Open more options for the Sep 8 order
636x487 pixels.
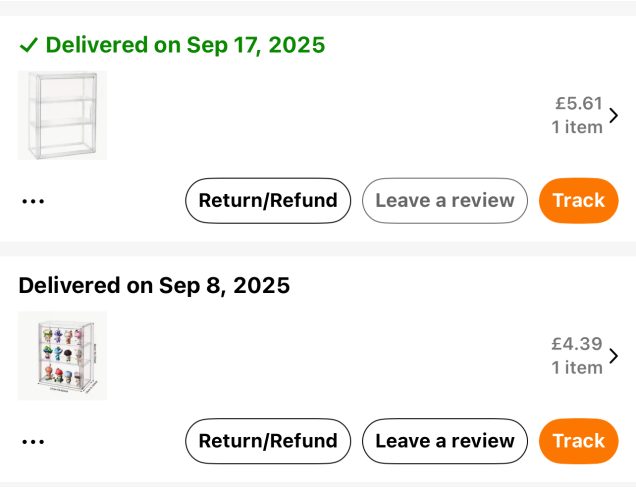tap(33, 441)
